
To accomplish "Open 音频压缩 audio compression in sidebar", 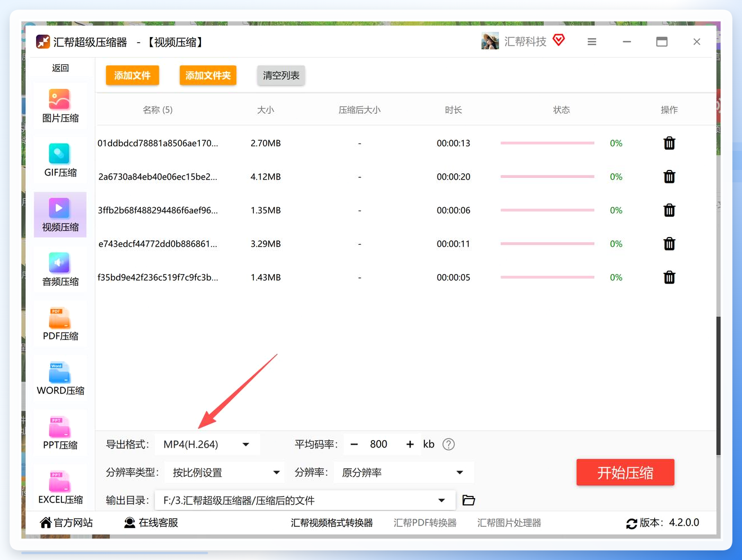I will click(x=60, y=270).
